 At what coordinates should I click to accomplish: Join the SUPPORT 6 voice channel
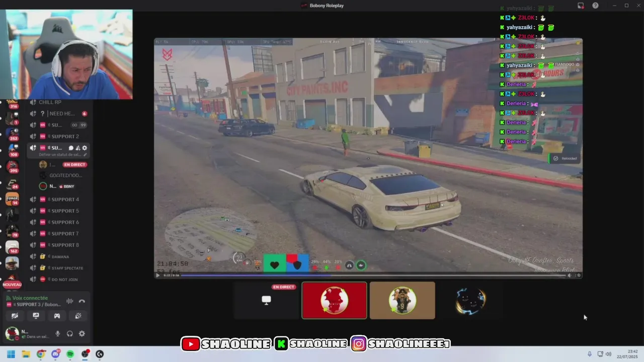point(58,222)
